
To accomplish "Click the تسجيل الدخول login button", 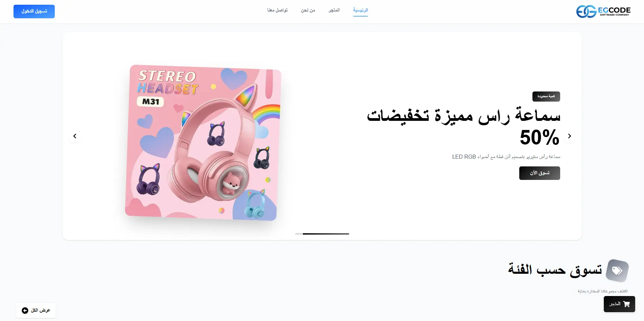I will pos(34,11).
